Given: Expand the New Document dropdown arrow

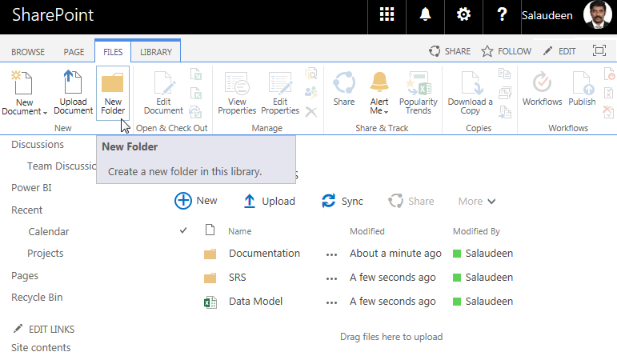Looking at the screenshot, I should coord(45,112).
